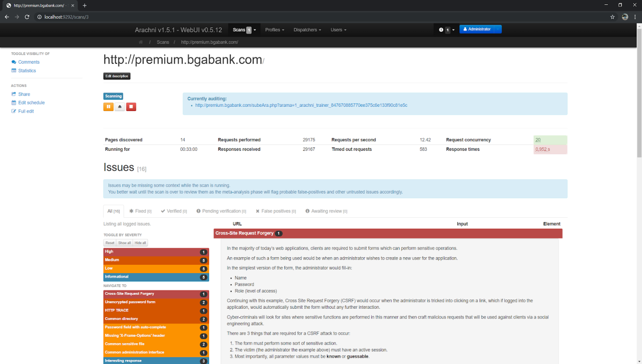
Task: Click Reset in severity toggles
Action: [x=110, y=243]
